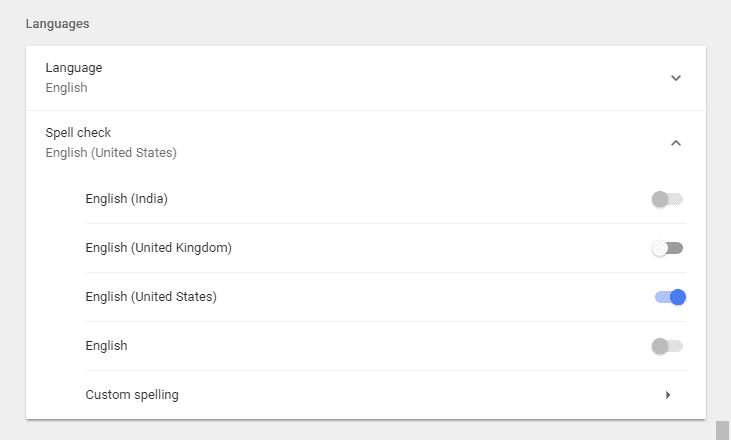Screen dimensions: 731x440
Task: Click the Languages section heading
Action: (58, 22)
